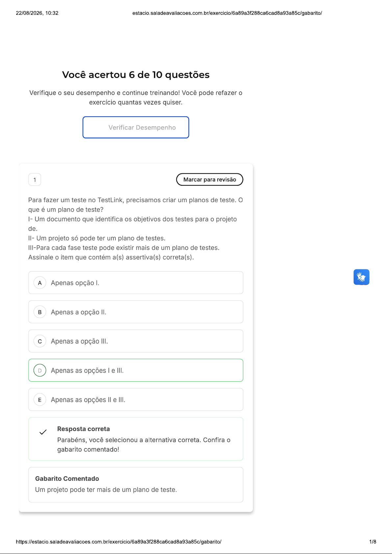
Task: Choose answer 'Apenas as opções I e III.'
Action: [136, 371]
